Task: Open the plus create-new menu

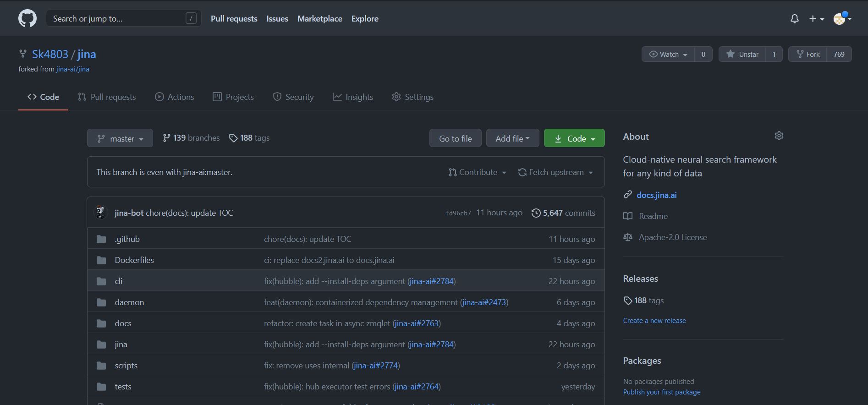Action: [817, 19]
